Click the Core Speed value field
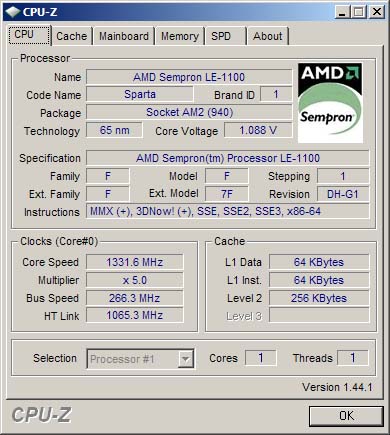Screen dimensions: 390x435 coord(135,262)
